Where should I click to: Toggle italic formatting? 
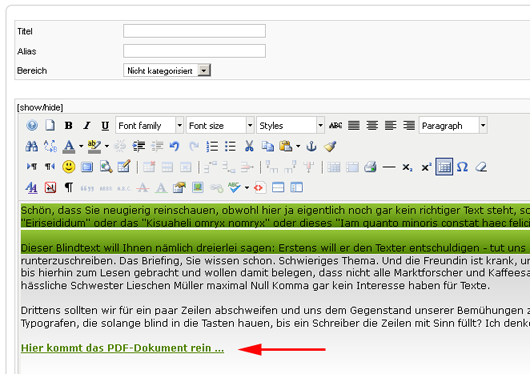coord(87,125)
